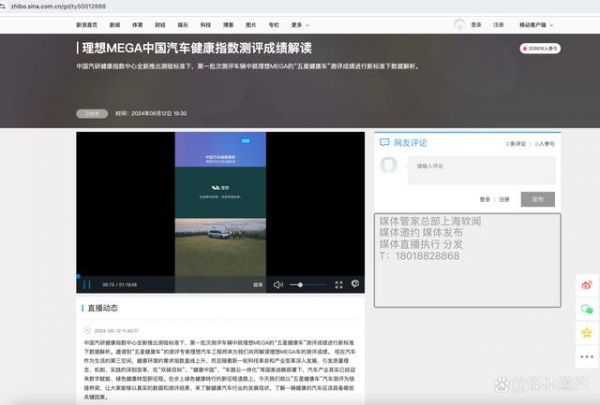Screen dimensions: 600x405
Task: Click the video time display 00:13
Action: (108, 285)
